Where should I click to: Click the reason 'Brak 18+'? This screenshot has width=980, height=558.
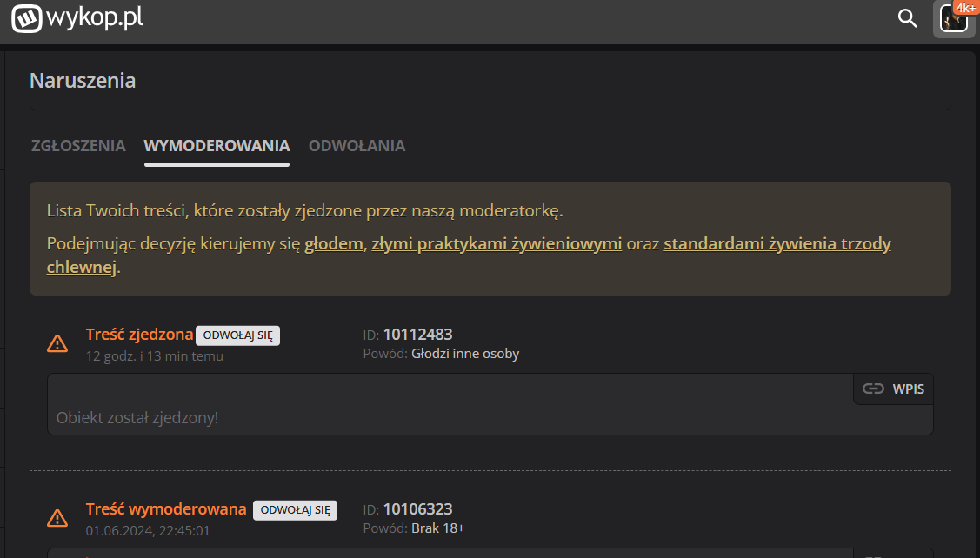pyautogui.click(x=438, y=528)
